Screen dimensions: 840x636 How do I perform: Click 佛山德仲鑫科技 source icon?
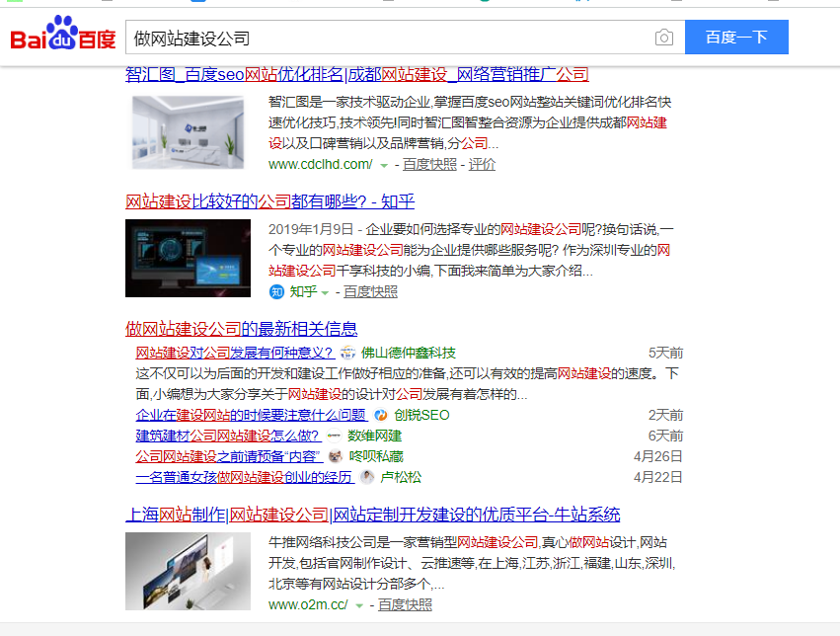coord(347,354)
